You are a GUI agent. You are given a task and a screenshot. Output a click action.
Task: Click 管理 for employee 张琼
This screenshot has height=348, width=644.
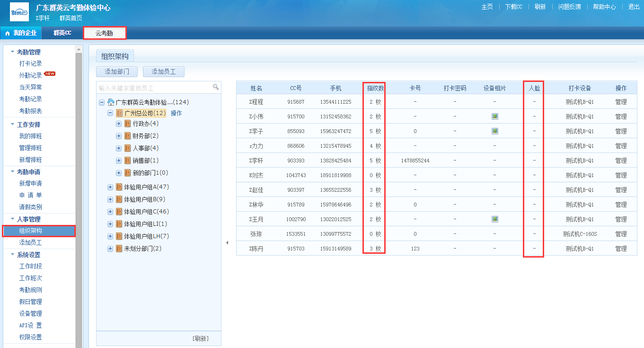point(621,234)
